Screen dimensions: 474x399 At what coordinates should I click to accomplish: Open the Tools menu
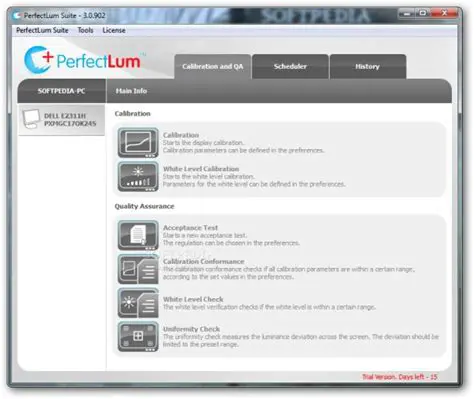click(x=85, y=30)
